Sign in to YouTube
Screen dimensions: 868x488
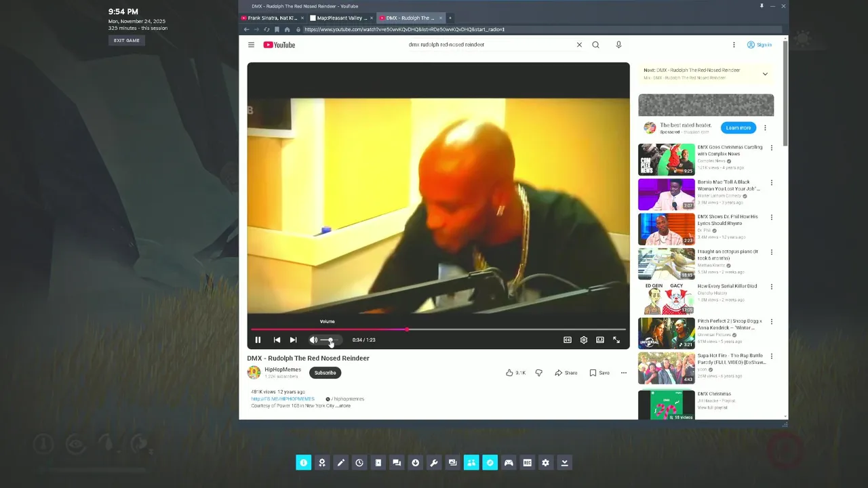759,45
